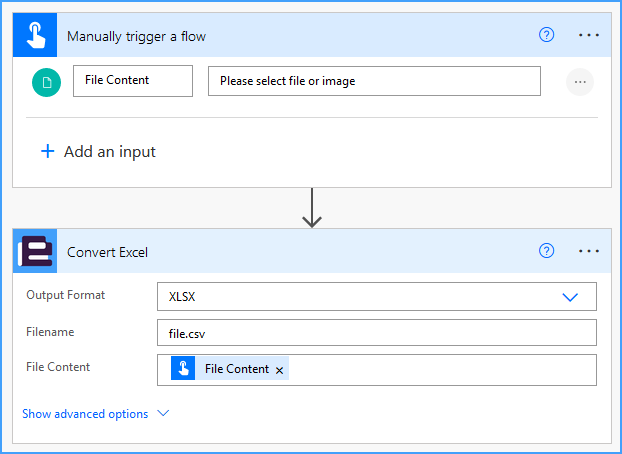Open help for Convert Excel action

[546, 251]
